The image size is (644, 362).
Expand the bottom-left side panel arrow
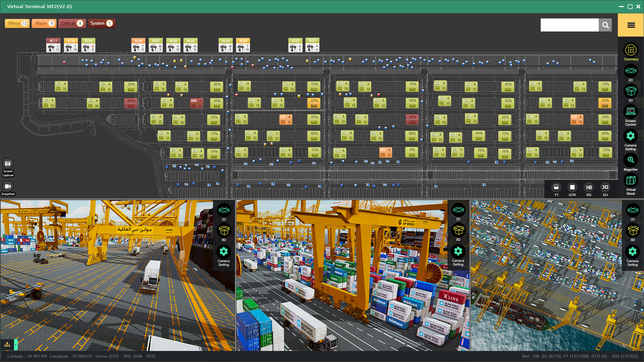tap(16, 345)
